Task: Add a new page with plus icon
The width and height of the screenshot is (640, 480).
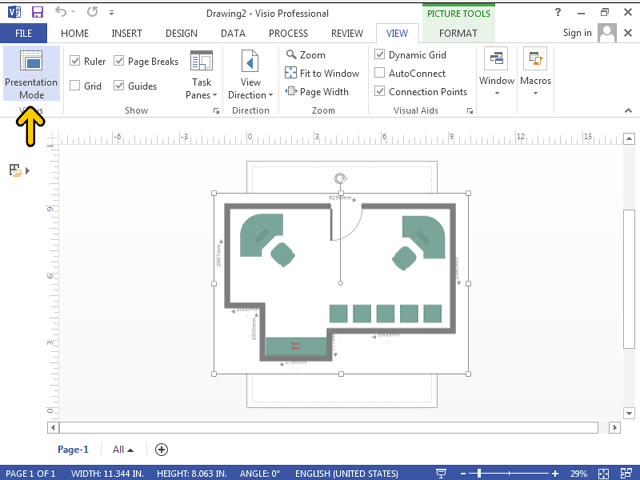Action: (x=161, y=450)
